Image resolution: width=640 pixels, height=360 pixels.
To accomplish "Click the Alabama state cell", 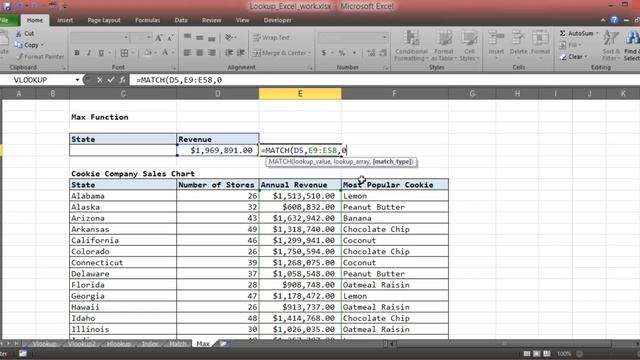I will click(123, 196).
